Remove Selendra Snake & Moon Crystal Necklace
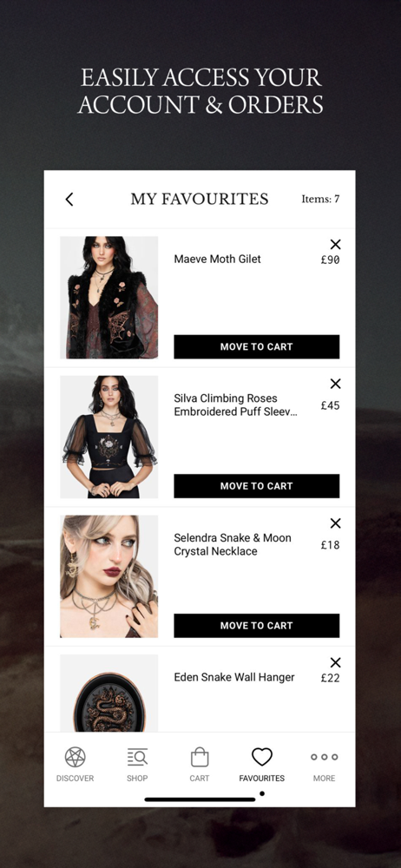This screenshot has width=401, height=868. click(x=335, y=523)
